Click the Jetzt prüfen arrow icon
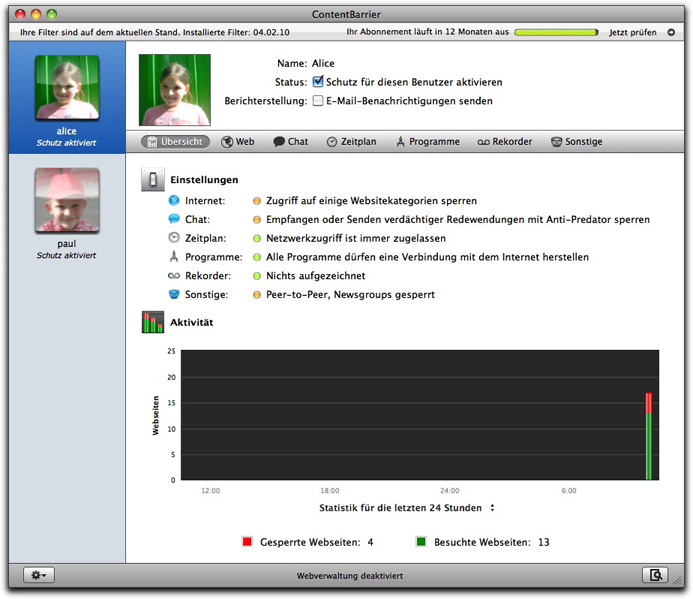This screenshot has width=693, height=599. [671, 32]
